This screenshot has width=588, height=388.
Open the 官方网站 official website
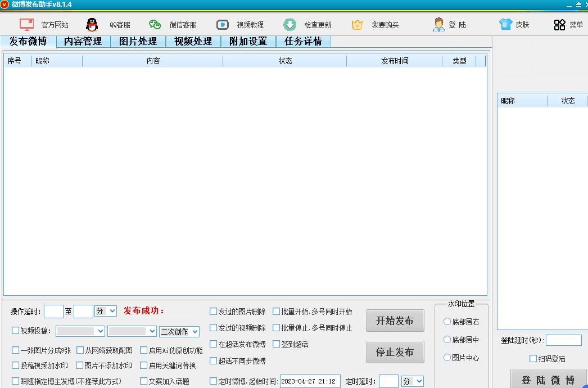[54, 24]
